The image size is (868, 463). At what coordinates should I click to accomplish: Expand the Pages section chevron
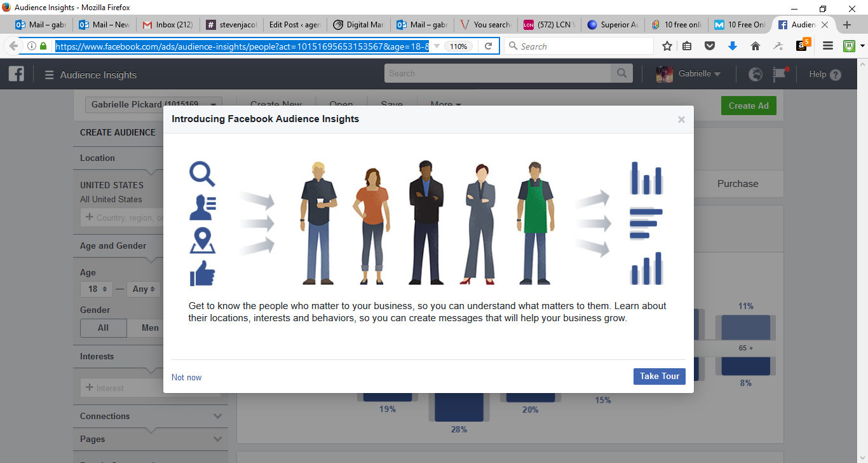(x=218, y=439)
